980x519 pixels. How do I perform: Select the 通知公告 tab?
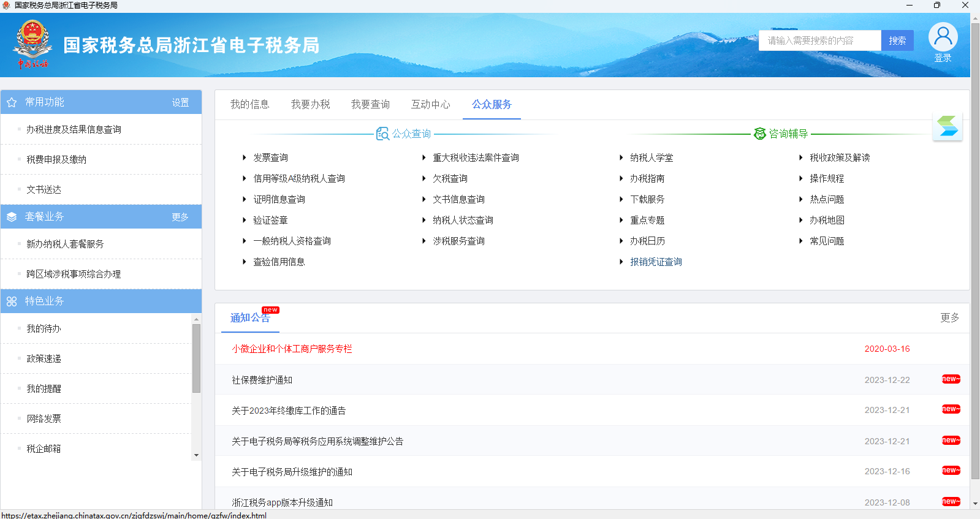pyautogui.click(x=249, y=318)
